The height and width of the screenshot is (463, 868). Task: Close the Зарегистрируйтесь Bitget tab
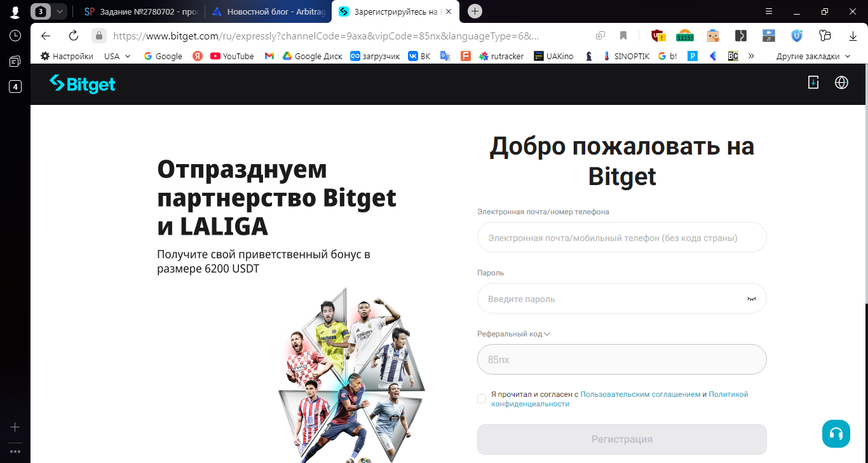pyautogui.click(x=449, y=11)
